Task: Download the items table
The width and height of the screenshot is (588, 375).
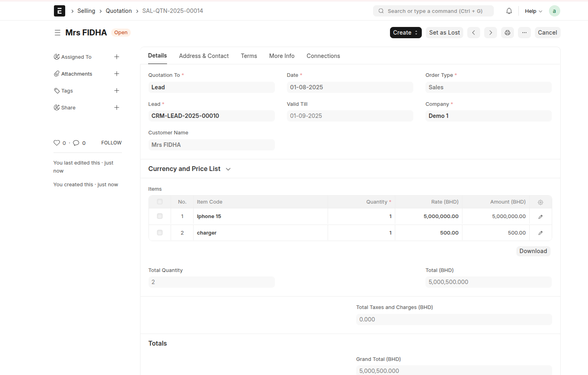Action: 533,251
